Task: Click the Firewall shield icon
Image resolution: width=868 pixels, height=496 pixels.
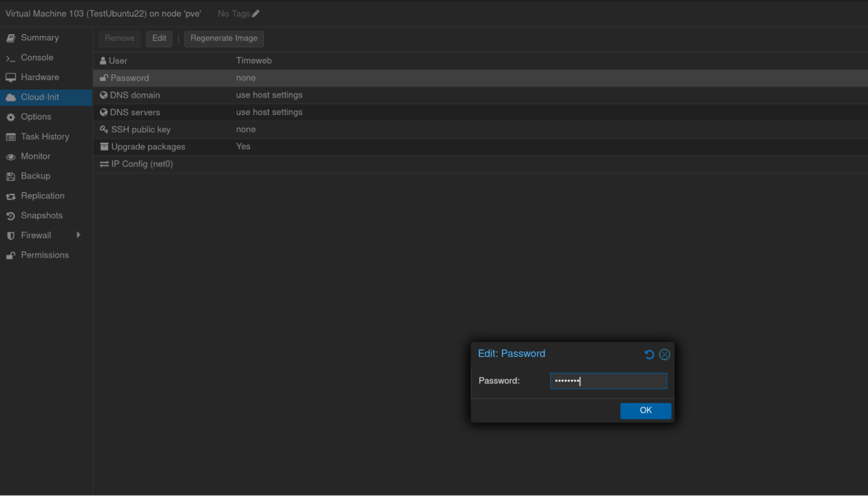Action: 11,236
